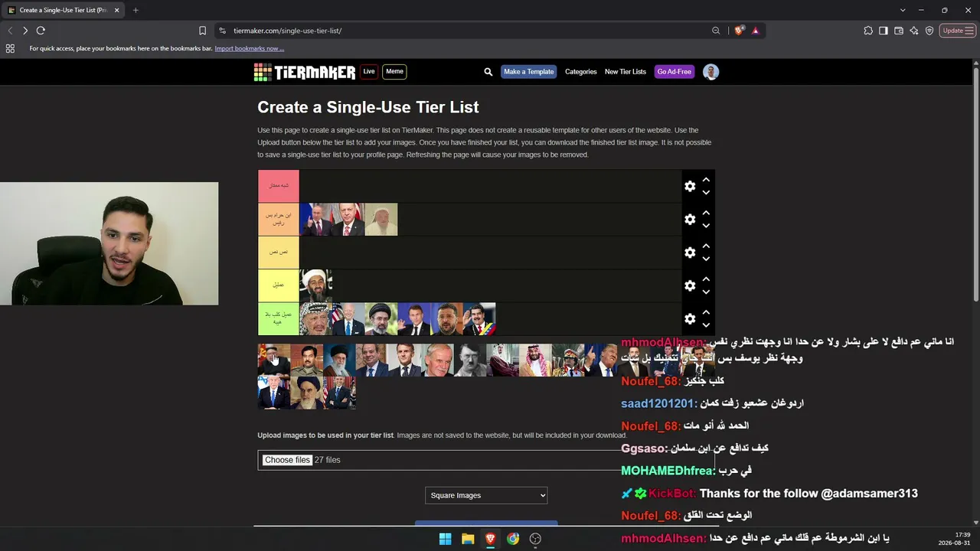This screenshot has height=551, width=980.
Task: Open settings gear for the green bottom tier
Action: pyautogui.click(x=690, y=318)
